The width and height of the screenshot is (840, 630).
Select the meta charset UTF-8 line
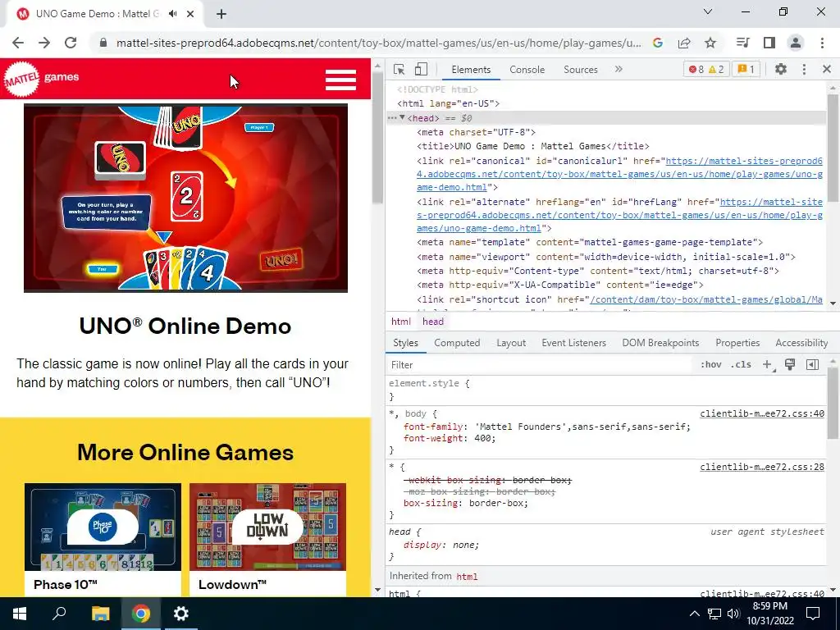pyautogui.click(x=477, y=132)
